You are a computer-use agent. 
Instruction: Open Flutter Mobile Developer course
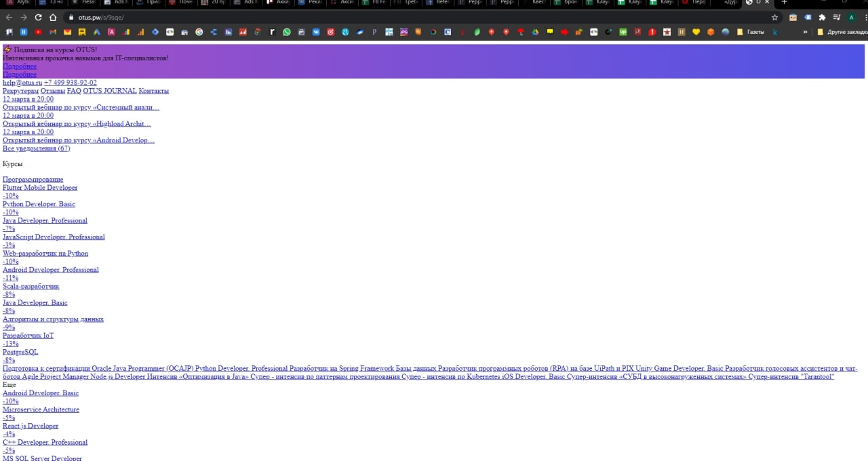click(40, 188)
